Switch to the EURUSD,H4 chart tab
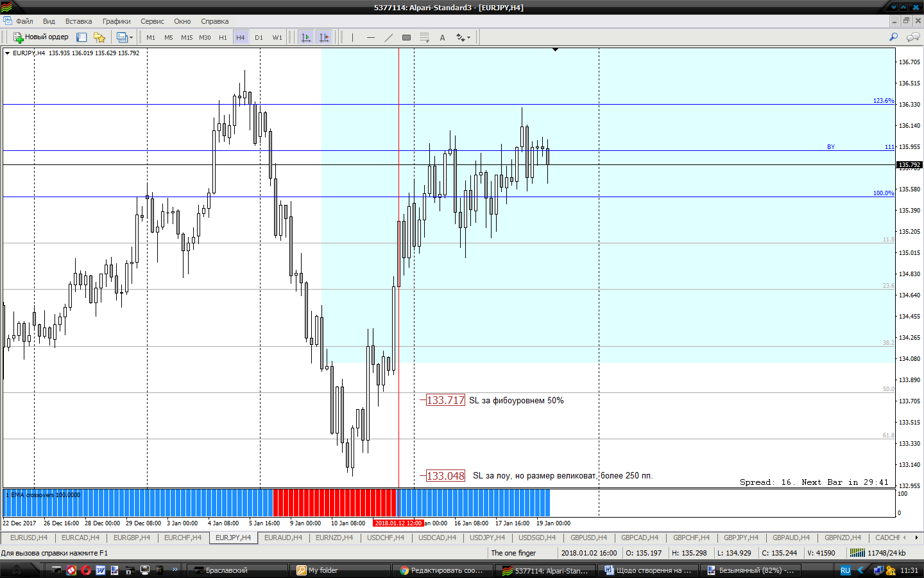Image resolution: width=924 pixels, height=578 pixels. click(28, 538)
